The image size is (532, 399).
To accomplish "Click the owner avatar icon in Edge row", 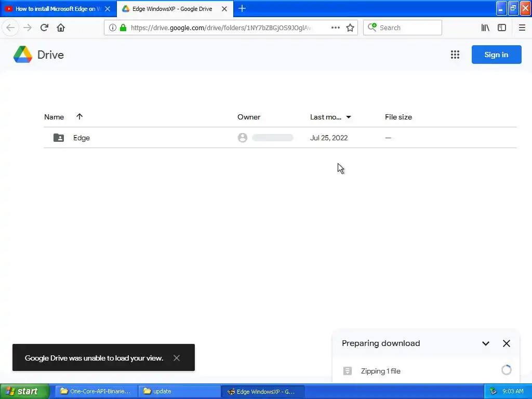I will 242,137.
